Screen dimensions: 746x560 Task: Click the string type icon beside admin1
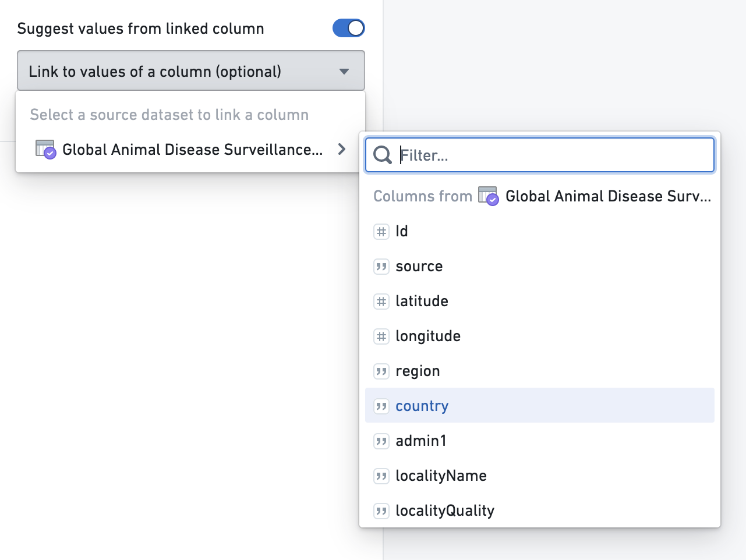tap(381, 441)
